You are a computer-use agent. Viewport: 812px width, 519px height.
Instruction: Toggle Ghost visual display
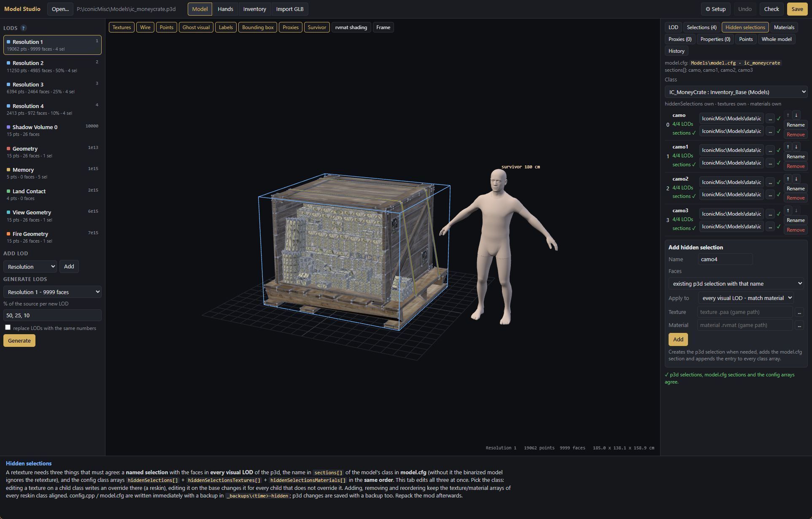(196, 27)
